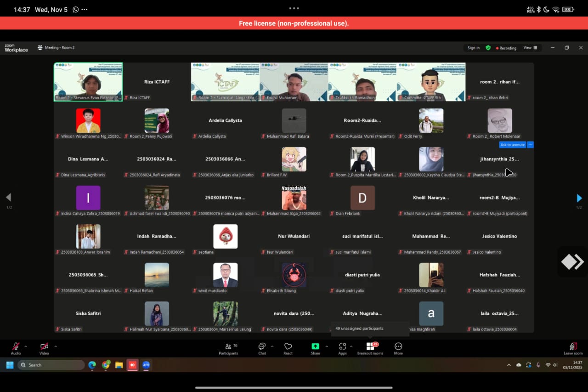Expand audio options chevron beside Audio
Image resolution: width=588 pixels, height=392 pixels.
(26, 346)
